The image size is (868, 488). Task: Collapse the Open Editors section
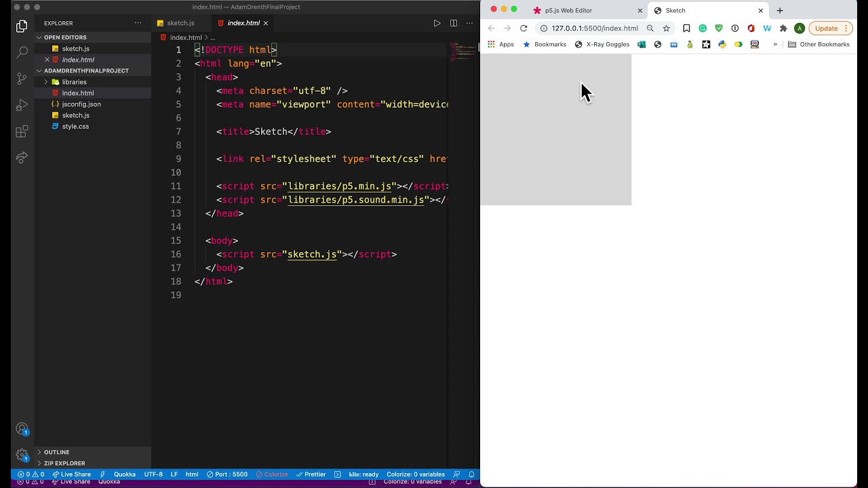(92, 37)
